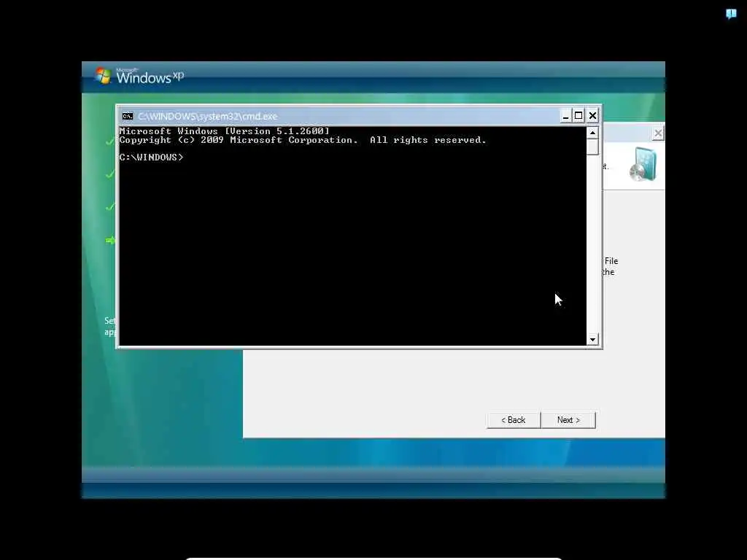Viewport: 747px width, 560px height.
Task: Click the Back button in setup wizard
Action: (x=513, y=420)
